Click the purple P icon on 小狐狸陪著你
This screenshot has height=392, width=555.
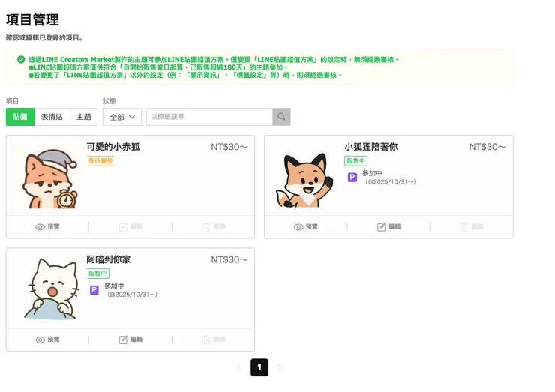tap(352, 177)
